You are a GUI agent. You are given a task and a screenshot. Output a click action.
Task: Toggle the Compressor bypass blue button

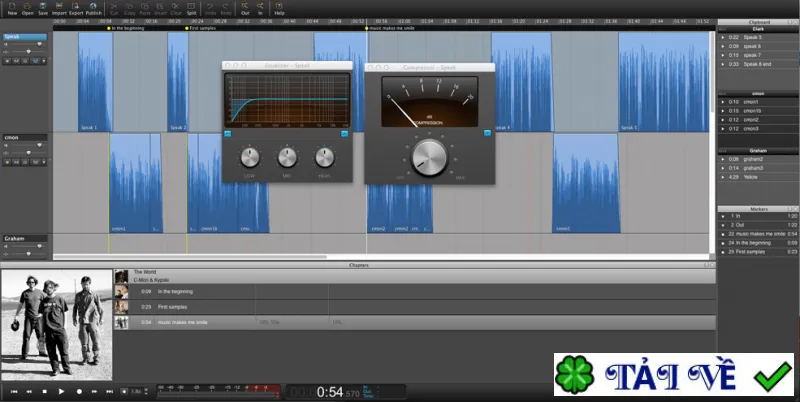(487, 133)
